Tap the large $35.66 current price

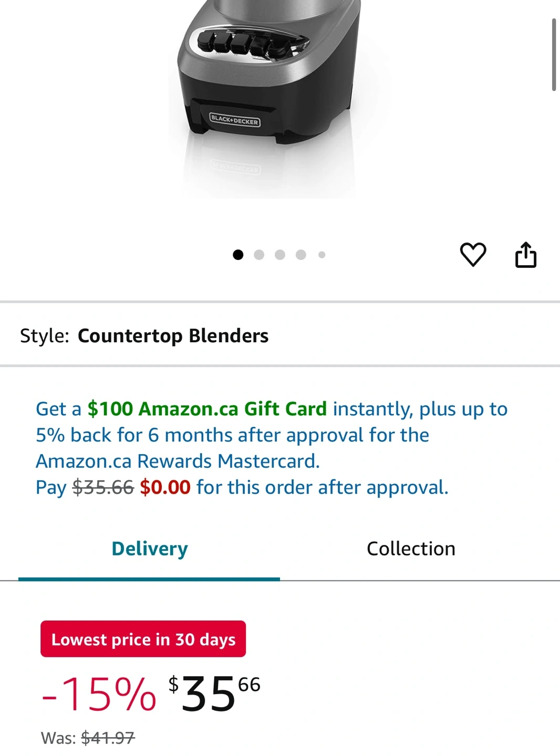click(x=214, y=694)
